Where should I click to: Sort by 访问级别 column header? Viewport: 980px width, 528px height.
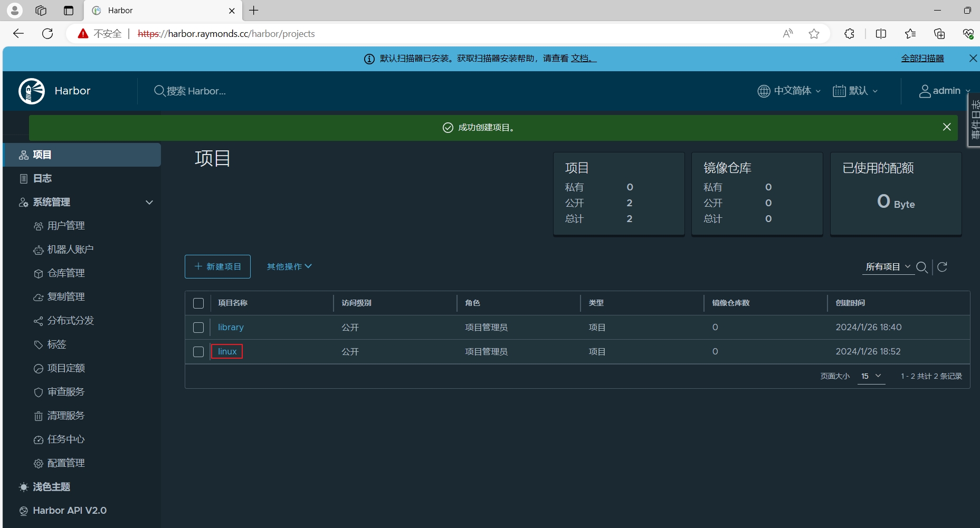coord(356,303)
